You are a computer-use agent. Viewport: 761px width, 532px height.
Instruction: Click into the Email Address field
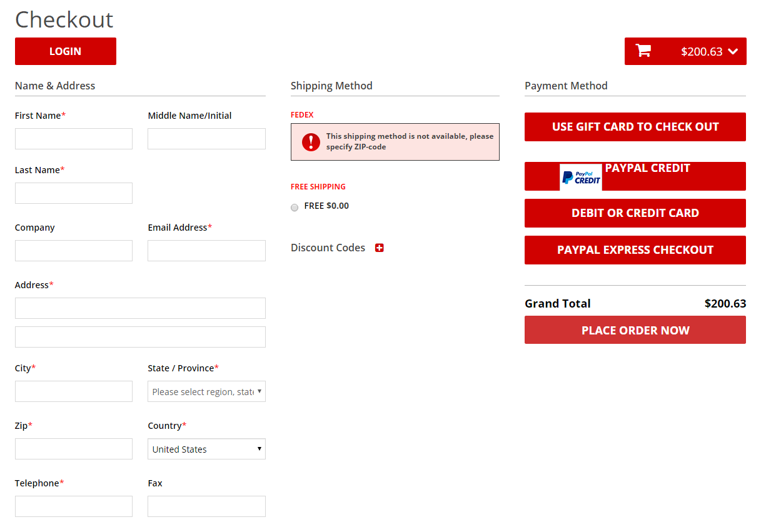click(206, 251)
